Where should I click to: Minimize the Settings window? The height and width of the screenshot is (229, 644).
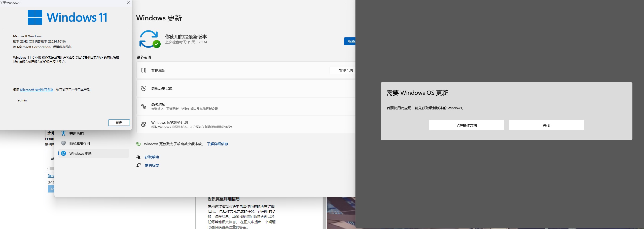pos(344,3)
